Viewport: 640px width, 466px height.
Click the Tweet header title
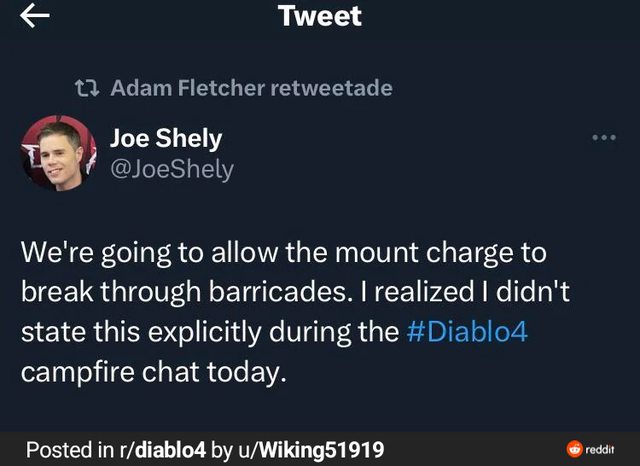click(320, 16)
